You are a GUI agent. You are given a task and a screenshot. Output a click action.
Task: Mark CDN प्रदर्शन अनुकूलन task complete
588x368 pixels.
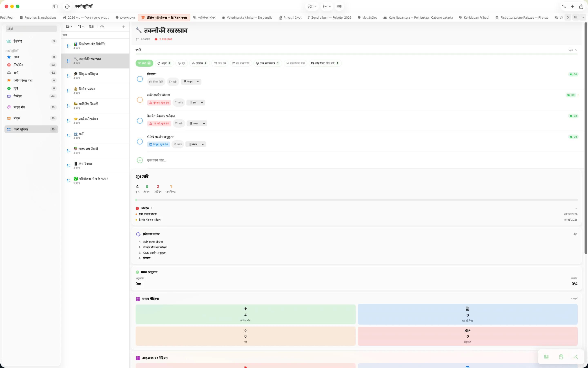click(140, 141)
